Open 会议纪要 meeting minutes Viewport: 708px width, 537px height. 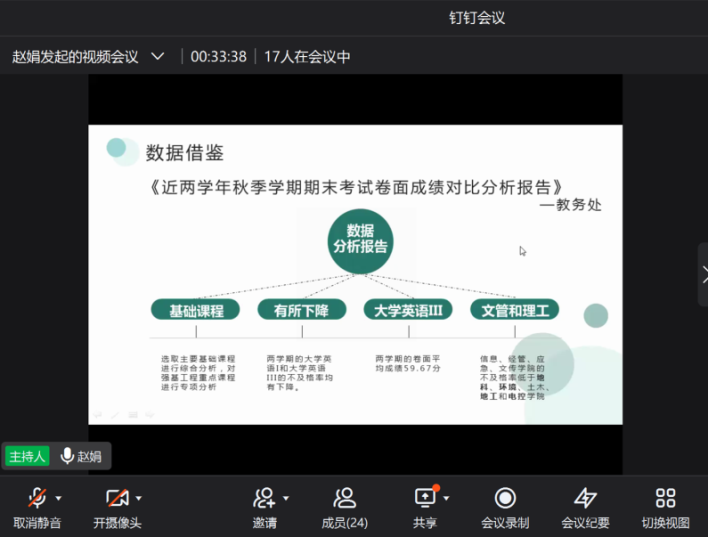585,498
